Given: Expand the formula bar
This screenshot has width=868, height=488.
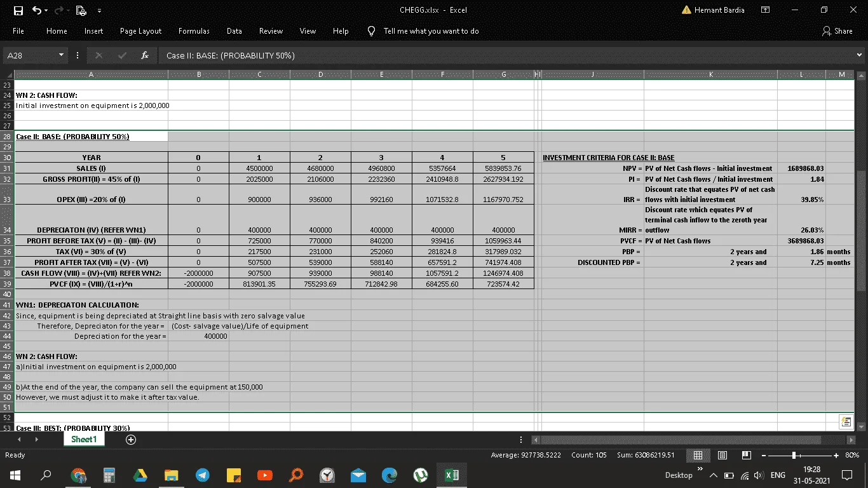Looking at the screenshot, I should click(860, 55).
